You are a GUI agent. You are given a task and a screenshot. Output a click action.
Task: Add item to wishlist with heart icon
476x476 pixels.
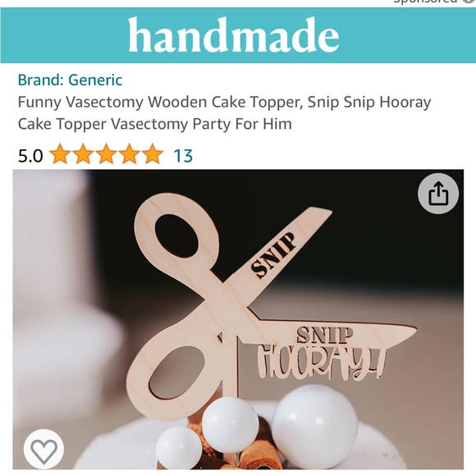44,449
